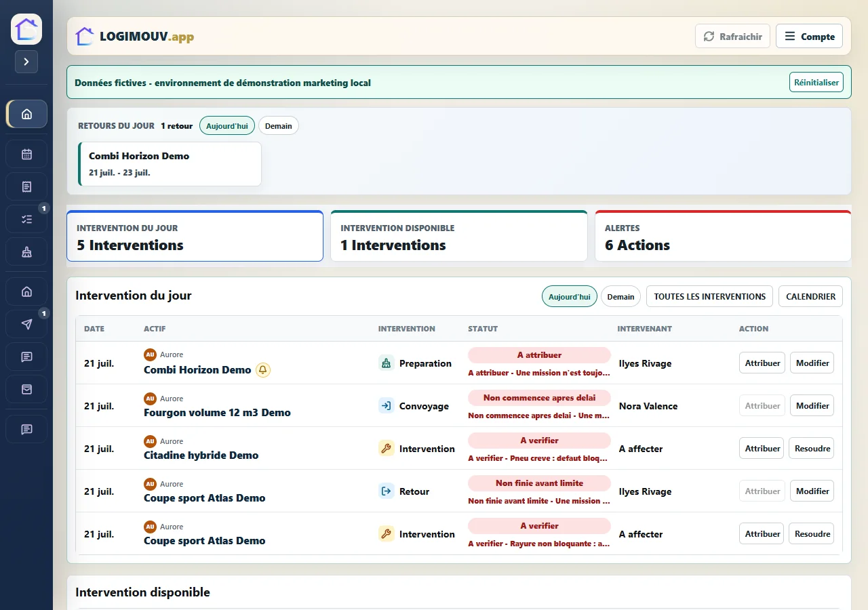
Task: Click the Réinitialiser button
Action: (816, 83)
